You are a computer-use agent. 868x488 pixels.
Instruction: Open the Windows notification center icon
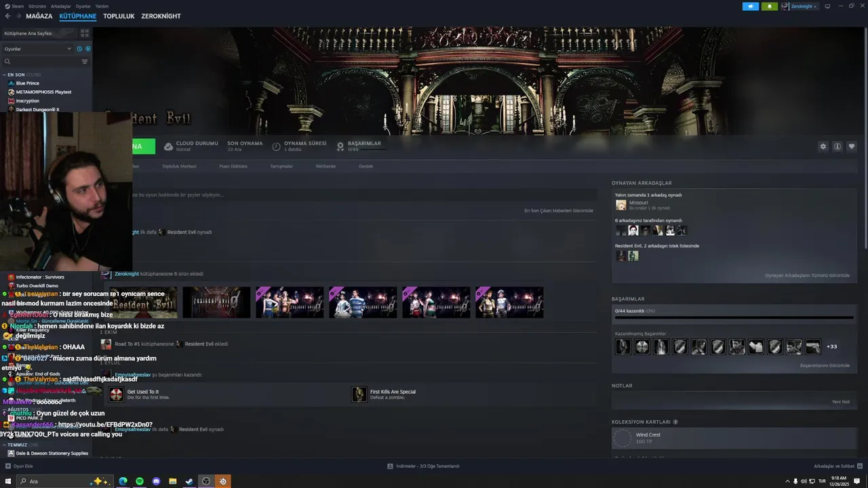(x=857, y=481)
